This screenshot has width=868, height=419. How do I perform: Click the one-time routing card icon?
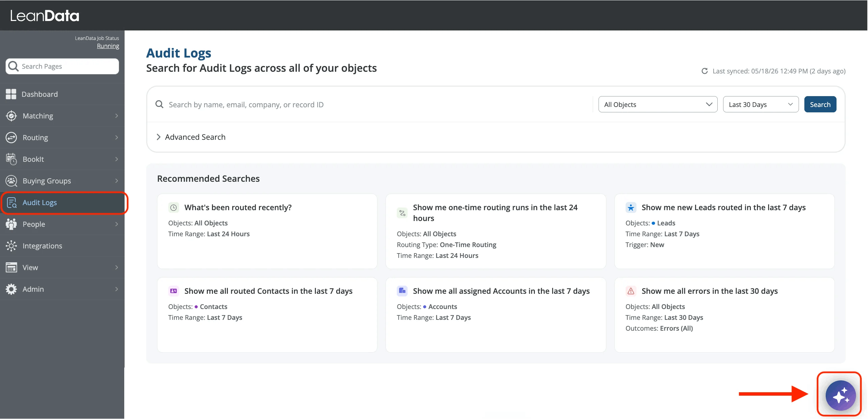pos(402,213)
